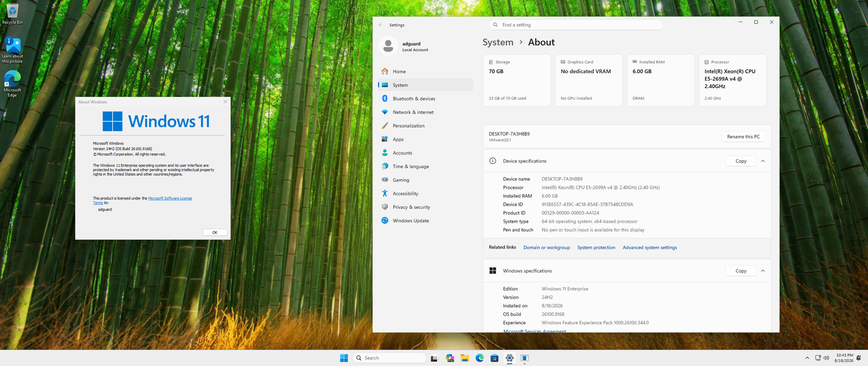Select the Microsoft Edge desktop shortcut
This screenshot has height=366, width=868.
tap(12, 84)
